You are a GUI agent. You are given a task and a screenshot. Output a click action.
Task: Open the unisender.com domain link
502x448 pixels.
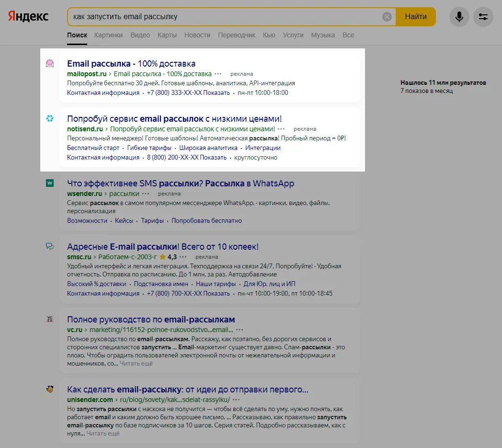point(90,400)
